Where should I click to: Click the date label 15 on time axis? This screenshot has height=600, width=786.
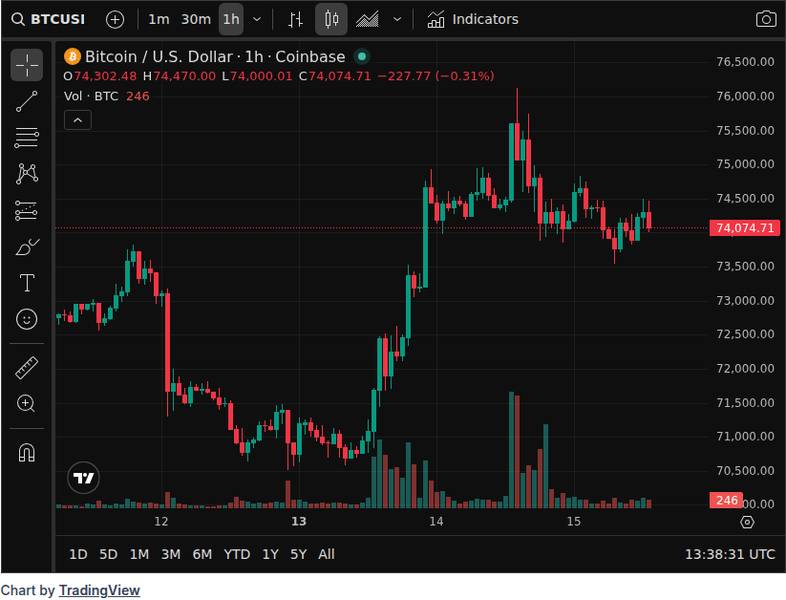(x=573, y=522)
